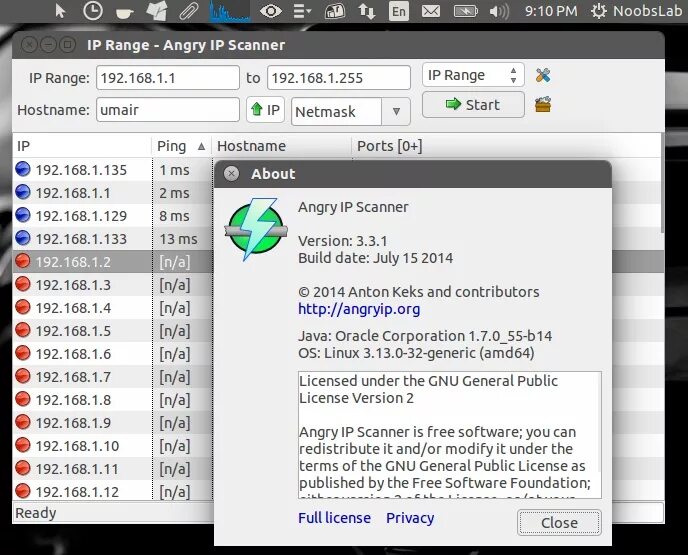Click the results list vertical scrollbar
Viewport: 688px width, 555px height.
pos(662,183)
